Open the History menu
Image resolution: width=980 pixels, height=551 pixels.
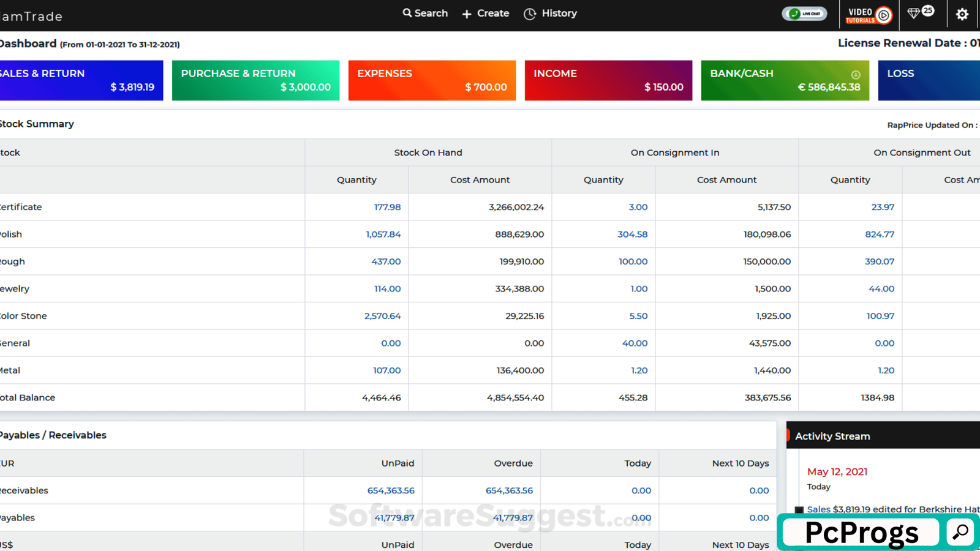[x=550, y=13]
